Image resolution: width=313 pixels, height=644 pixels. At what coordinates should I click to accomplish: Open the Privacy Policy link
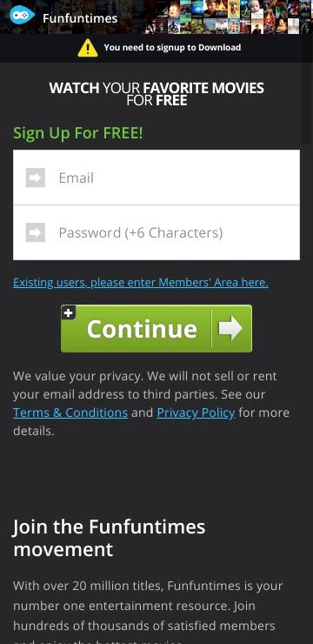coord(196,413)
